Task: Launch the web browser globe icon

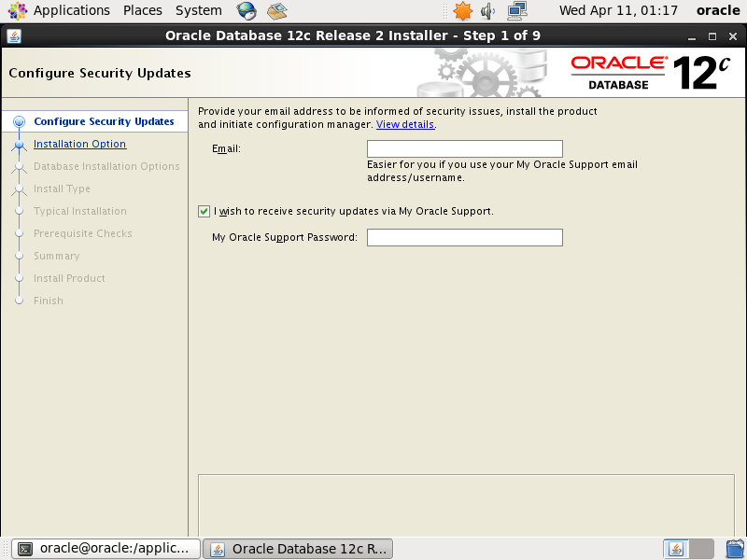Action: click(247, 10)
